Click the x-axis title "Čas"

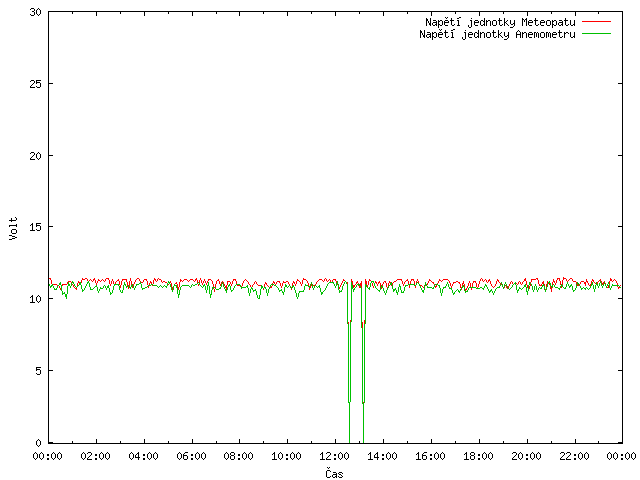(x=334, y=473)
